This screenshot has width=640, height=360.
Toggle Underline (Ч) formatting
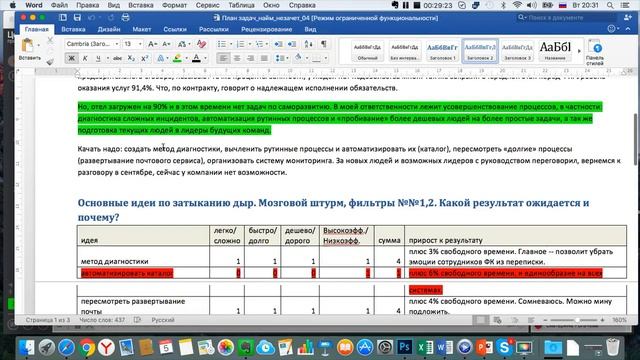98,58
